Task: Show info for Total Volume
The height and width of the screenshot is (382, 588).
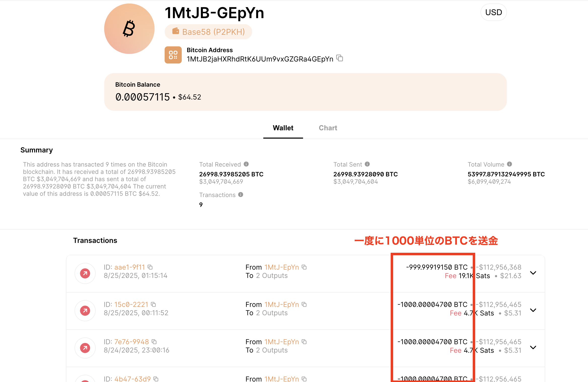Action: (x=509, y=164)
